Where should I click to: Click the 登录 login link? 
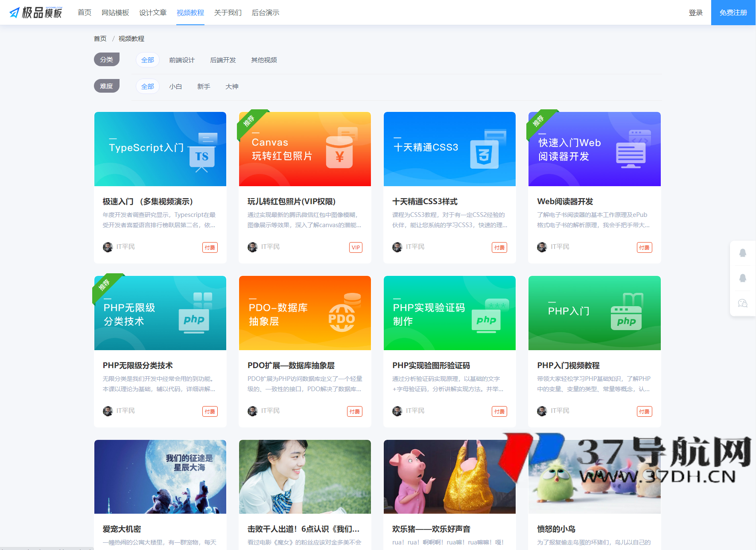(695, 12)
